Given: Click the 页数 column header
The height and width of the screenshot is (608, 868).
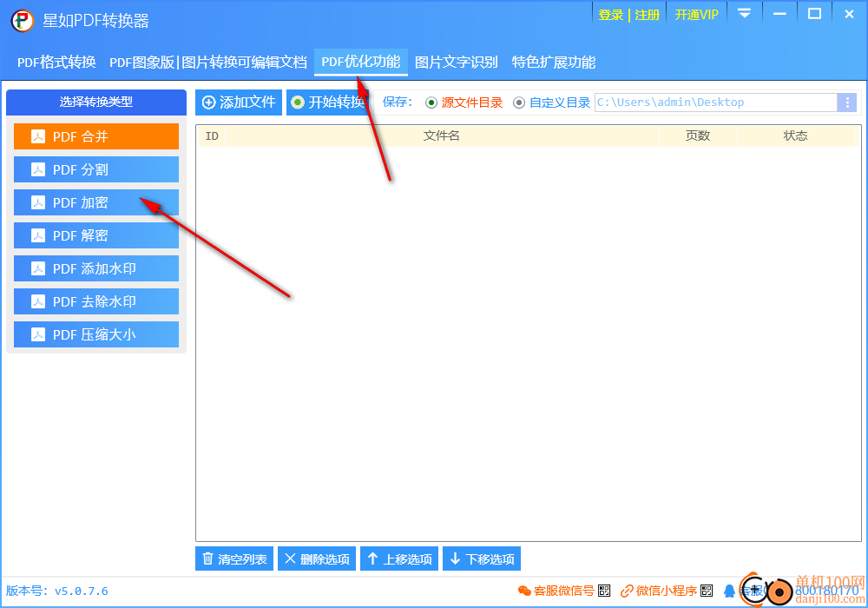Looking at the screenshot, I should pyautogui.click(x=698, y=135).
